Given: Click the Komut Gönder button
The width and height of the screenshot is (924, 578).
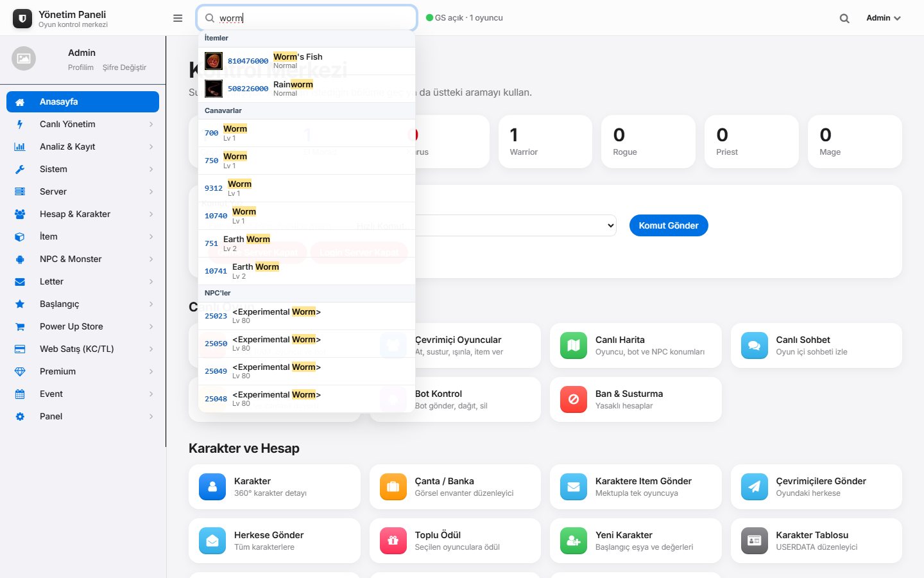Looking at the screenshot, I should tap(669, 225).
